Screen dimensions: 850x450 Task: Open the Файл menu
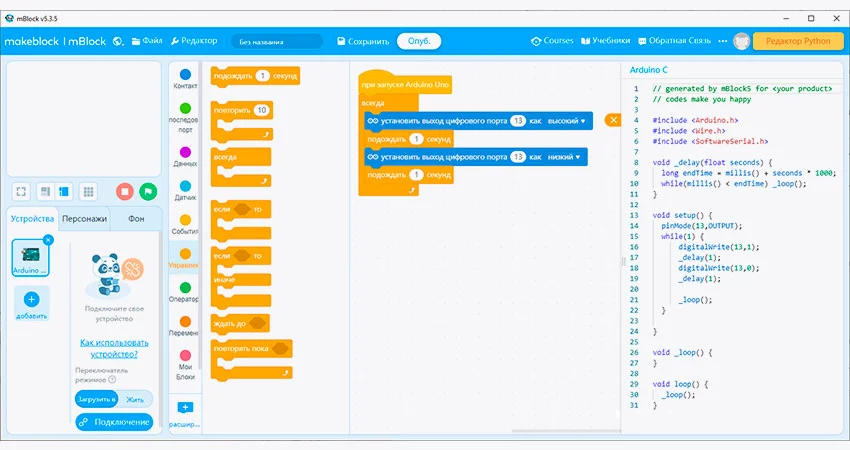(146, 41)
